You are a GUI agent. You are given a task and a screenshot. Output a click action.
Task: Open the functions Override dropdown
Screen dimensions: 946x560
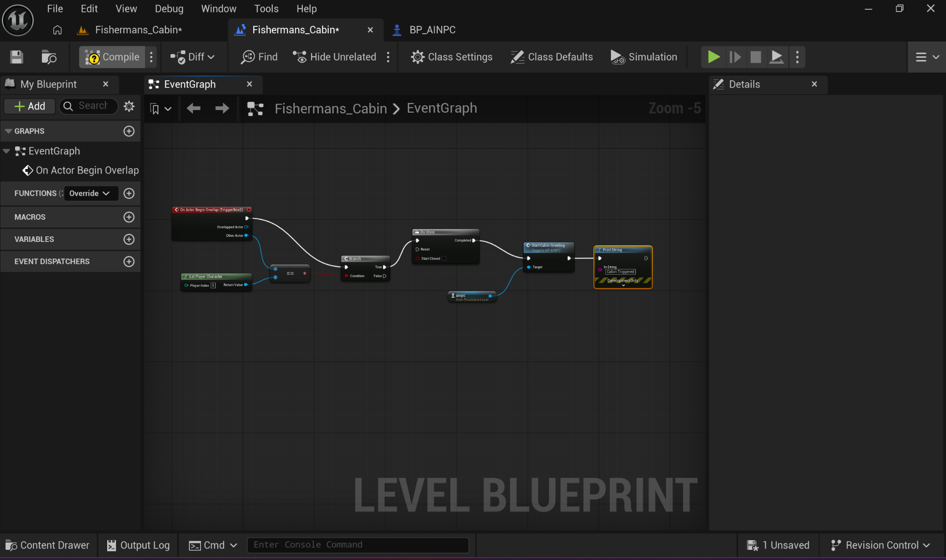point(90,193)
